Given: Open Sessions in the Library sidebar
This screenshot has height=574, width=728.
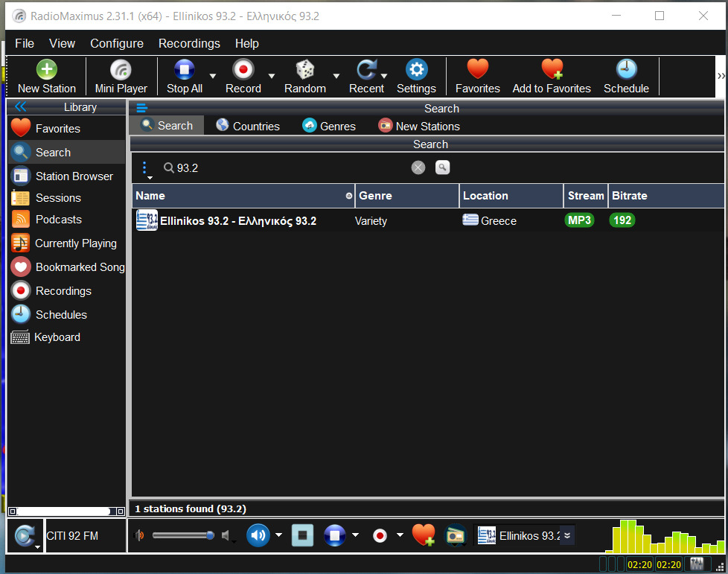Looking at the screenshot, I should tap(66, 198).
